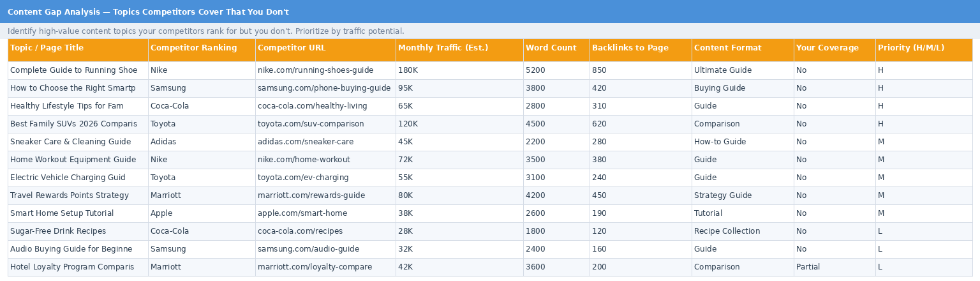Image resolution: width=980 pixels, height=281 pixels.
Task: Click the Adidas competitor cell
Action: (202, 142)
